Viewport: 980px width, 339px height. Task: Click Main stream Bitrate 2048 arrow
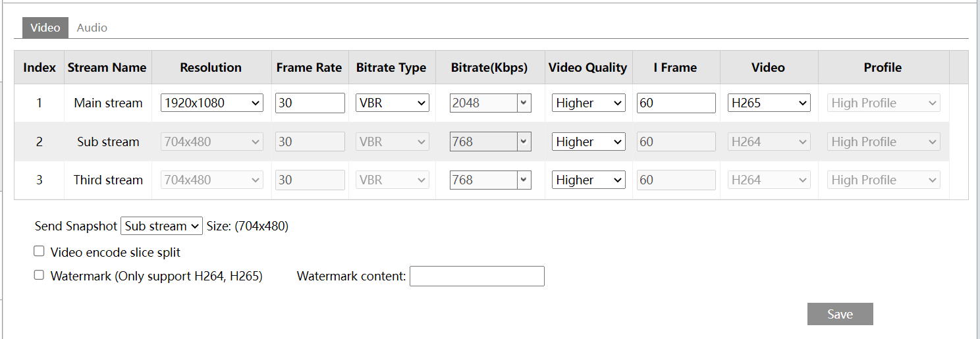coord(524,103)
